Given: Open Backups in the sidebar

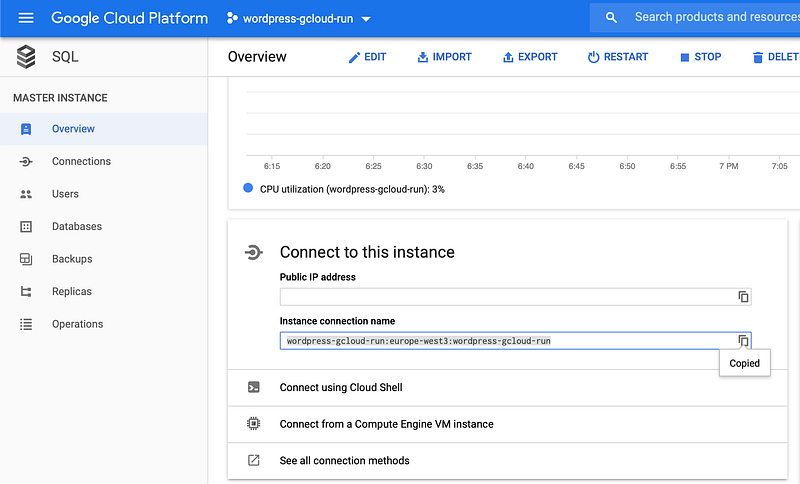Looking at the screenshot, I should coord(104,260).
